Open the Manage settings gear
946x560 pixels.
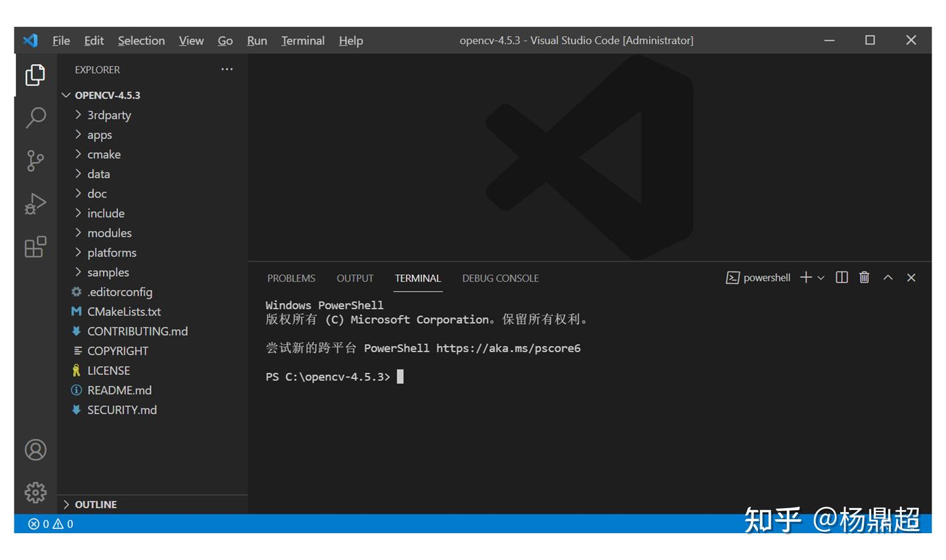pos(35,492)
